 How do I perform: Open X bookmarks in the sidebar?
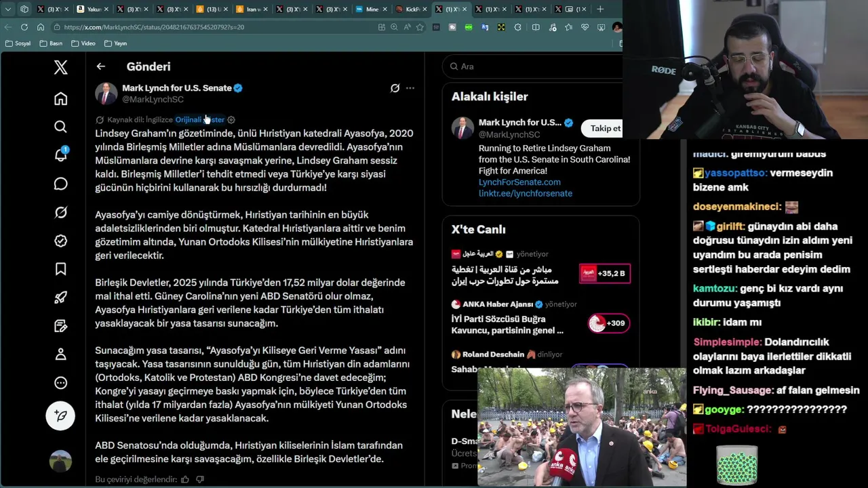point(60,269)
